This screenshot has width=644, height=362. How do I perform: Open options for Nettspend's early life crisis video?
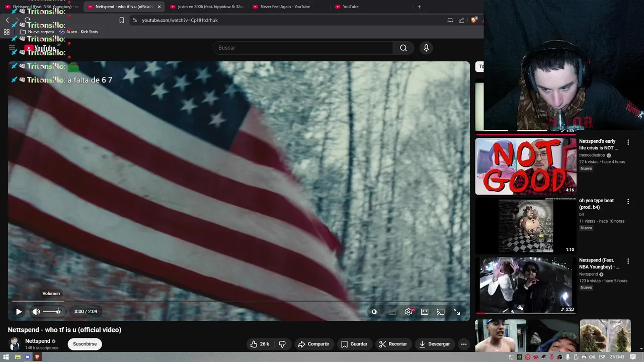pyautogui.click(x=628, y=142)
